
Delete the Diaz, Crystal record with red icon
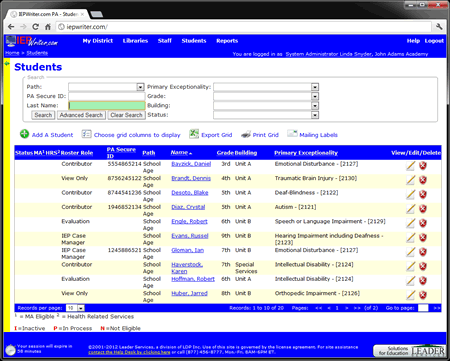coord(423,209)
